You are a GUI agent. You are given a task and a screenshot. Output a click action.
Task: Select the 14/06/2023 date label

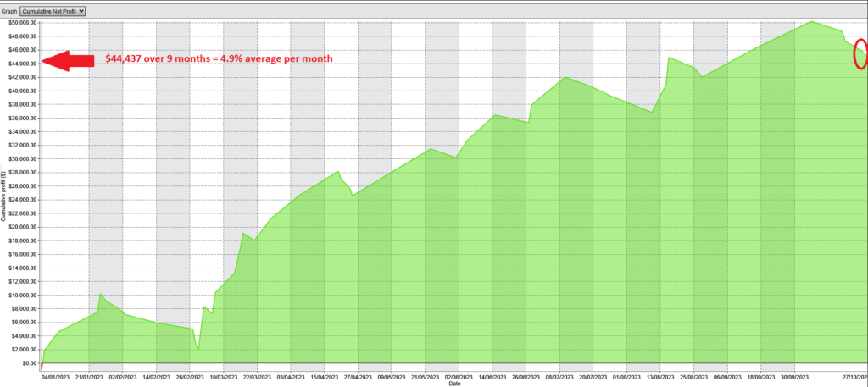pos(492,376)
